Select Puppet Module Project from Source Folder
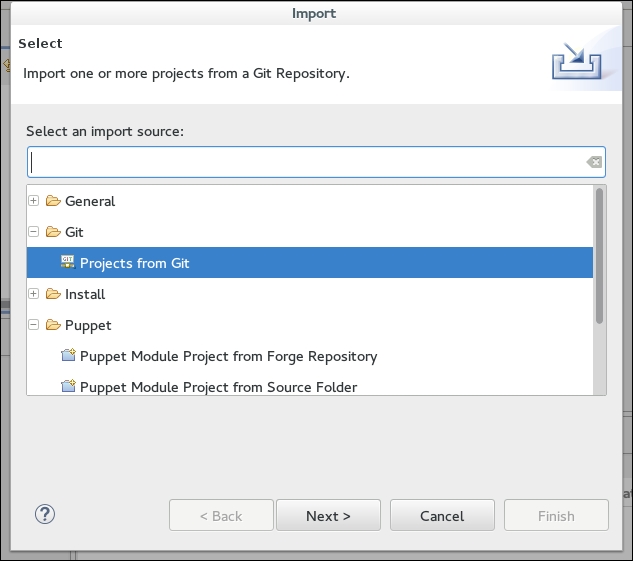 pos(218,387)
